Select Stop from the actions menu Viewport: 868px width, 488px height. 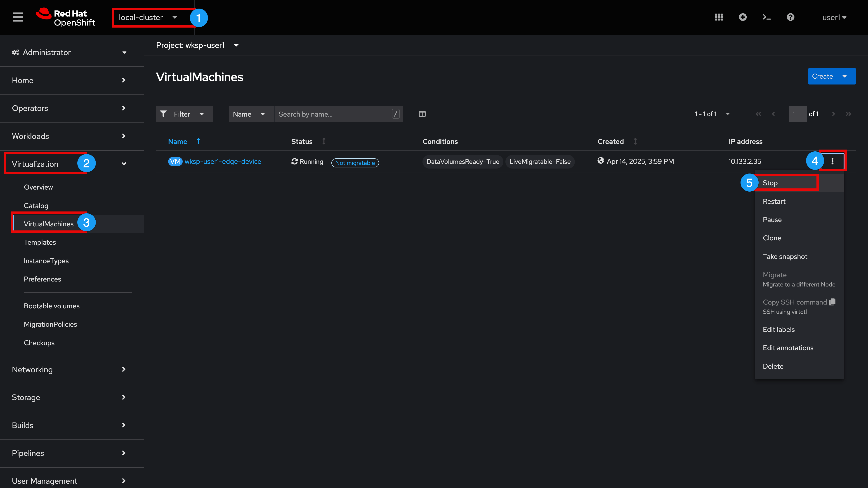tap(799, 183)
